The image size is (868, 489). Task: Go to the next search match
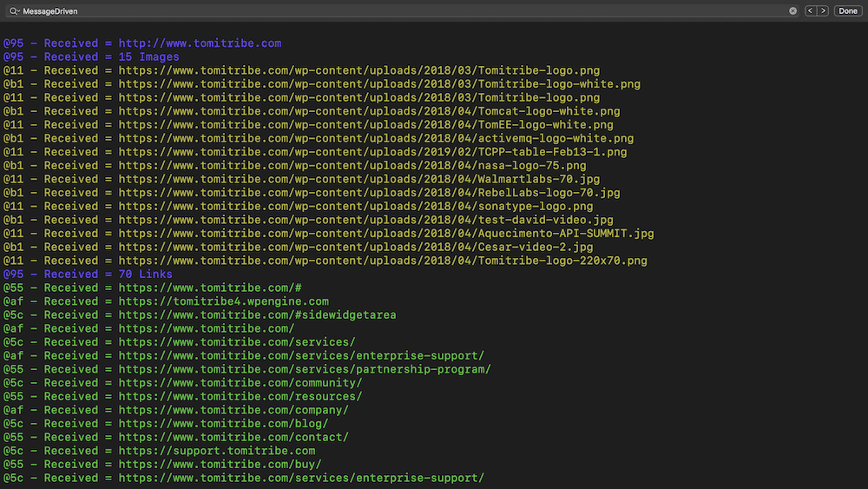click(x=823, y=11)
